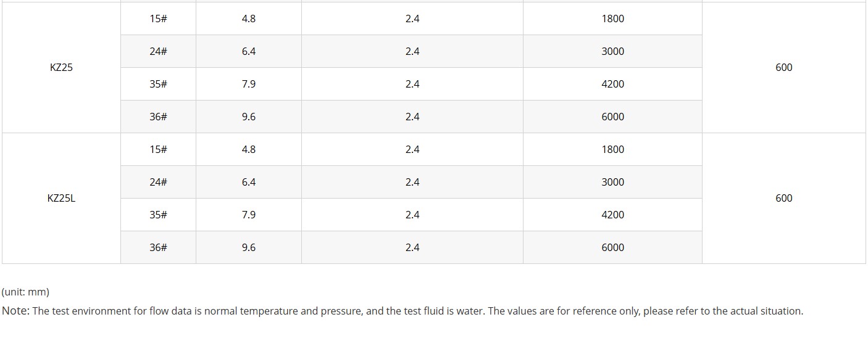
Task: Click the 3000 value in the KZ25L group
Action: point(612,182)
